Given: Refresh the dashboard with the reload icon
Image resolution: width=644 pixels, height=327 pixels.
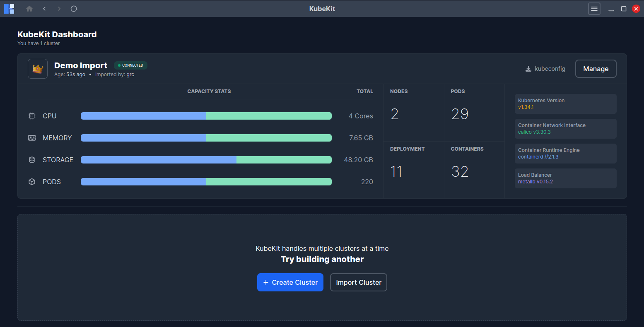Looking at the screenshot, I should click(74, 8).
